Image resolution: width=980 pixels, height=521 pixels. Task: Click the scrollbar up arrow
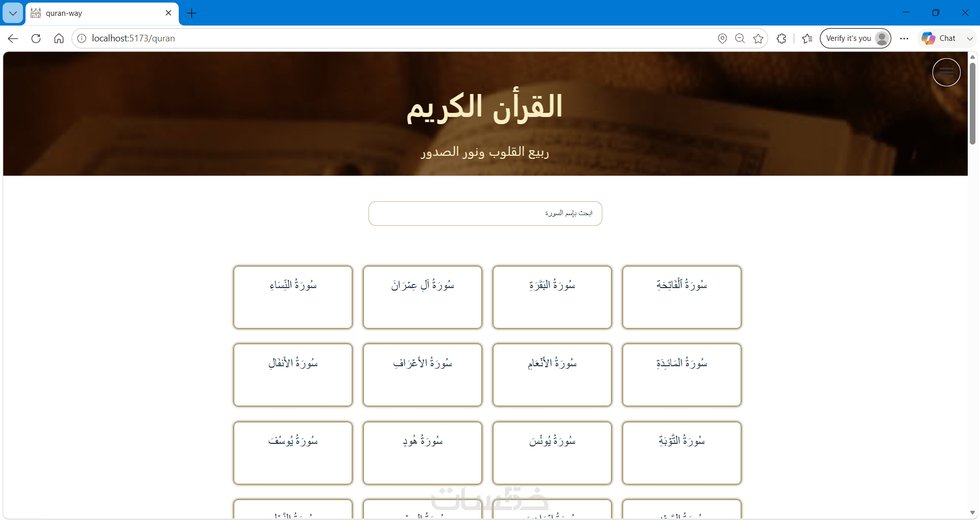[x=972, y=56]
